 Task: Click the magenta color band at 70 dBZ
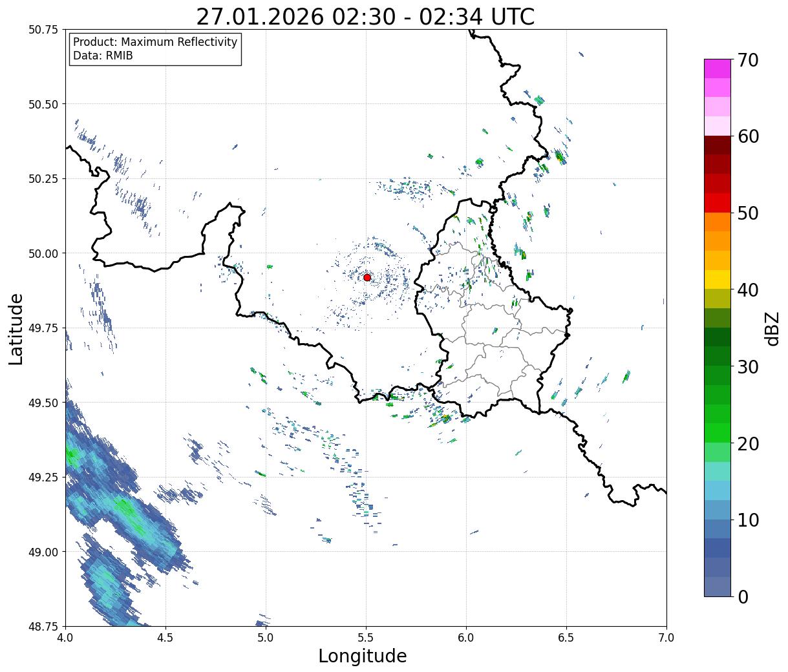pos(718,68)
